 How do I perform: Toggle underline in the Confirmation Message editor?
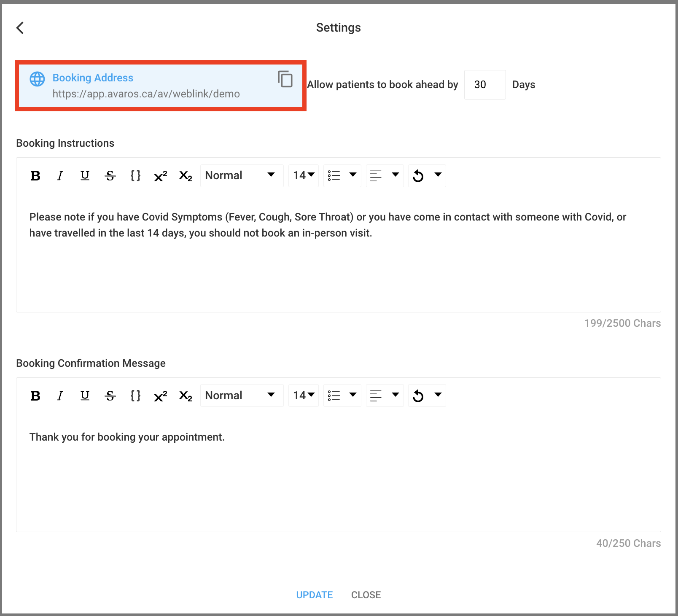click(x=85, y=396)
